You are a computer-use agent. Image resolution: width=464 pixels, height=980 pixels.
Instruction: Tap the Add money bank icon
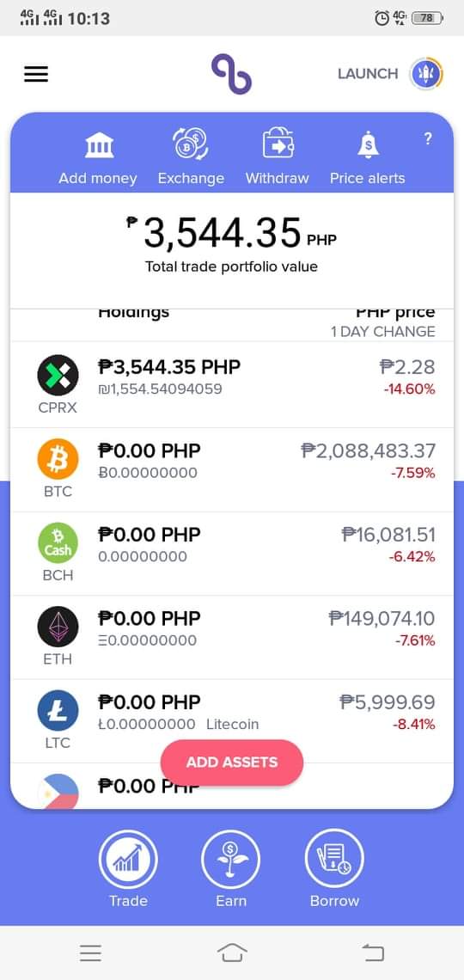tap(100, 145)
